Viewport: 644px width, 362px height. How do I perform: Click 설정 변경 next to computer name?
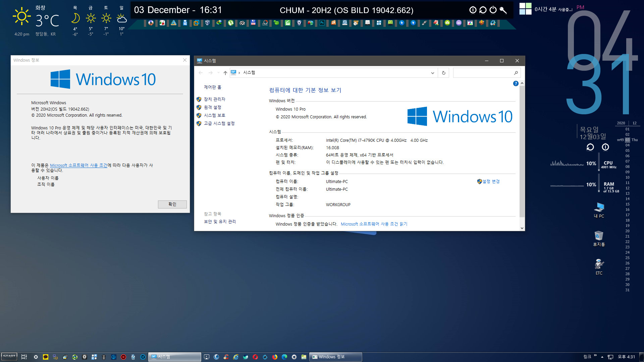491,181
